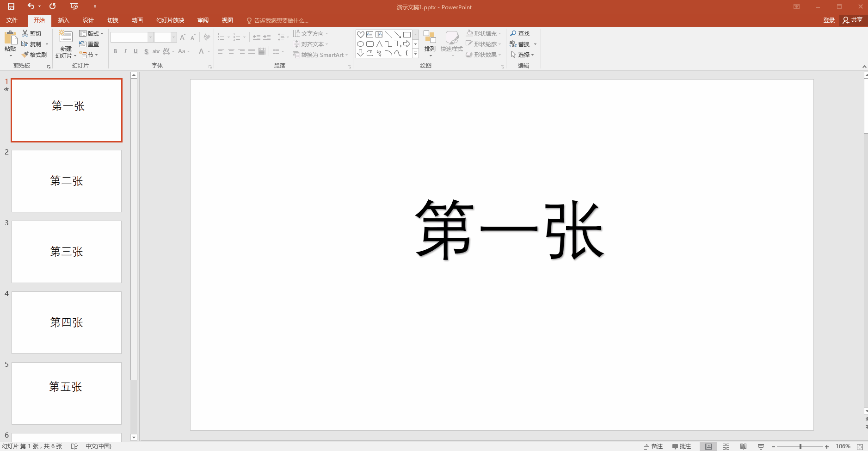868x451 pixels.
Task: Open the 替换 replace dropdown arrow
Action: 536,44
